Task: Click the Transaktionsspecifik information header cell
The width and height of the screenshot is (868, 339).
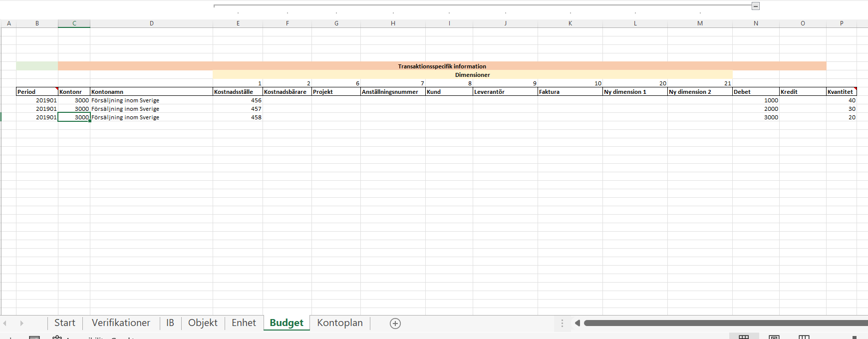Action: pyautogui.click(x=442, y=66)
